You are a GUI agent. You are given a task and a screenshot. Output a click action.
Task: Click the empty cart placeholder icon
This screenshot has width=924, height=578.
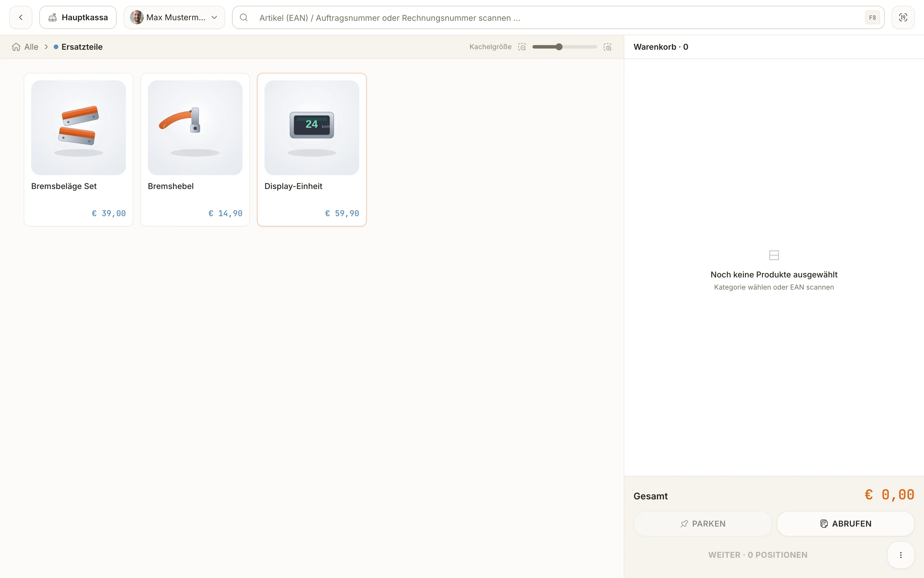click(774, 255)
